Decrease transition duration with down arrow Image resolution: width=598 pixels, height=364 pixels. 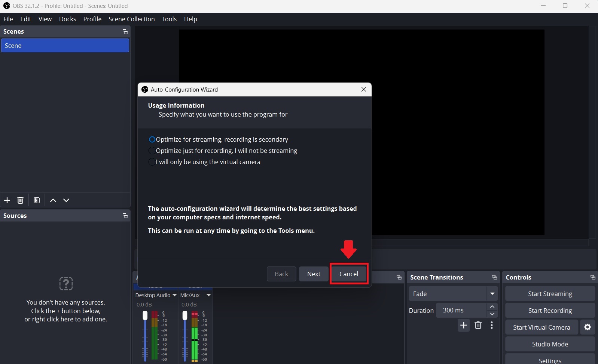click(492, 314)
